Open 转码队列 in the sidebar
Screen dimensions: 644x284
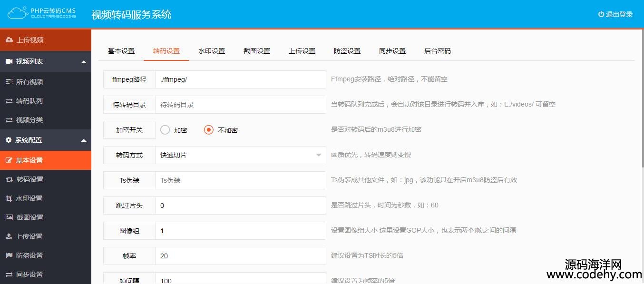(29, 101)
